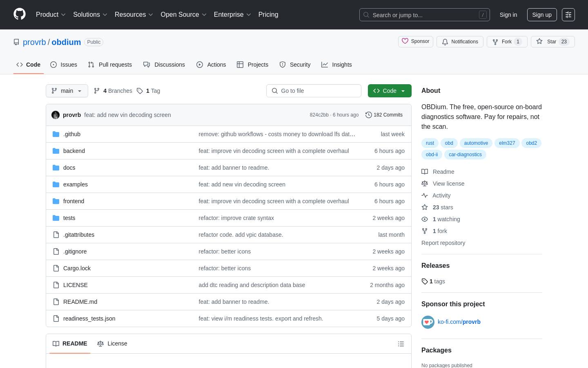
Task: Open the main branch selector dropdown
Action: click(67, 91)
